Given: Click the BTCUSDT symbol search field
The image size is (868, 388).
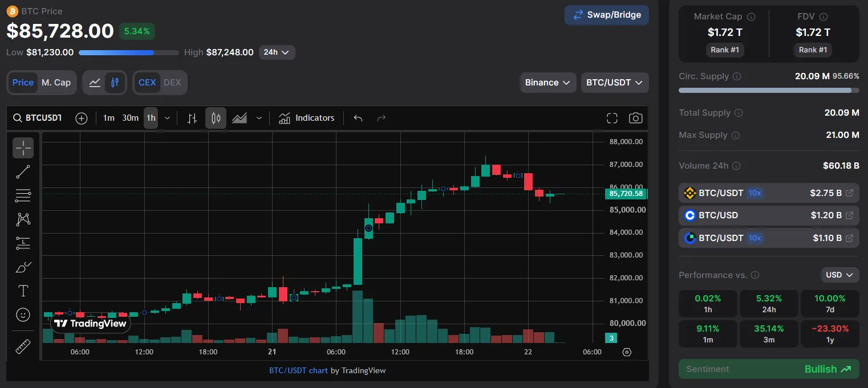Looking at the screenshot, I should [x=37, y=118].
